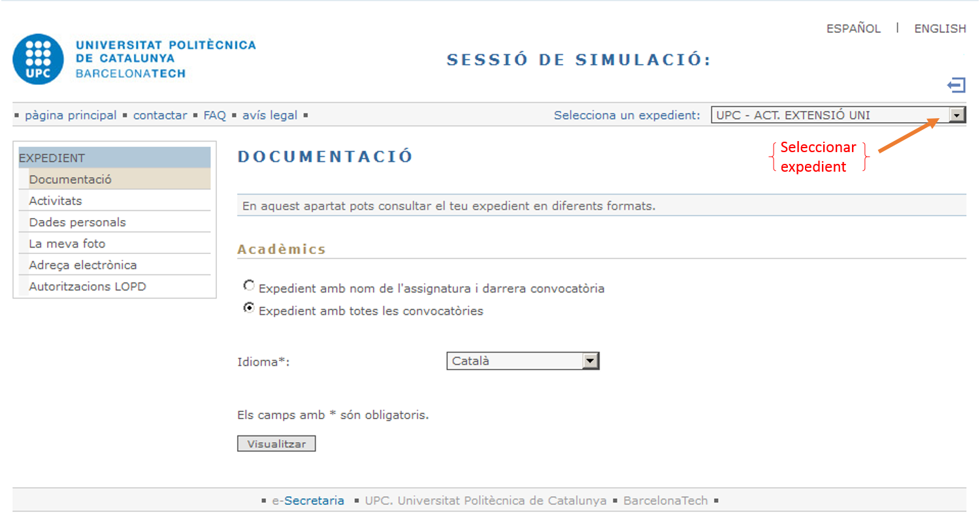980x523 pixels.
Task: Switch language to ENGLISH
Action: tap(939, 29)
